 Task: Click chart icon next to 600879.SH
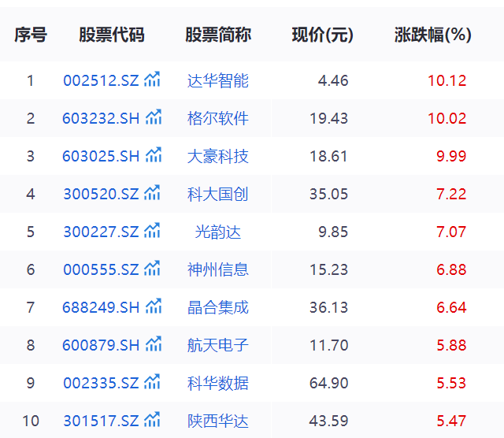tap(154, 344)
